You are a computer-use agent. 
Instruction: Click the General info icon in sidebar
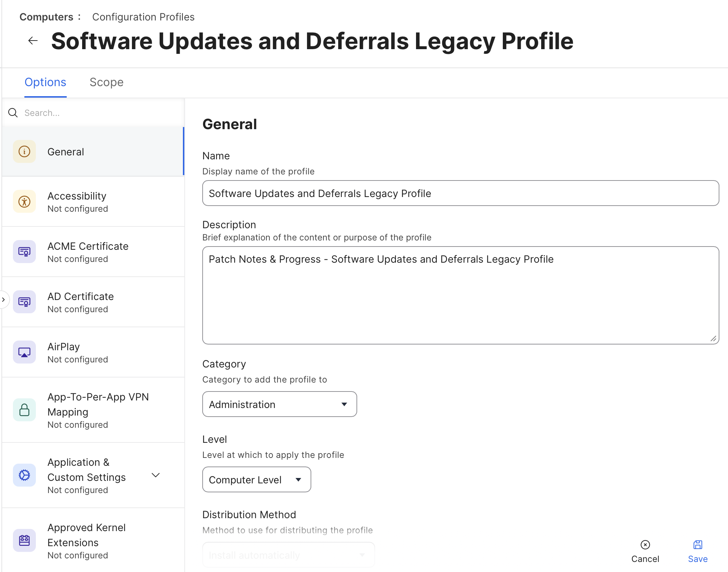point(24,152)
